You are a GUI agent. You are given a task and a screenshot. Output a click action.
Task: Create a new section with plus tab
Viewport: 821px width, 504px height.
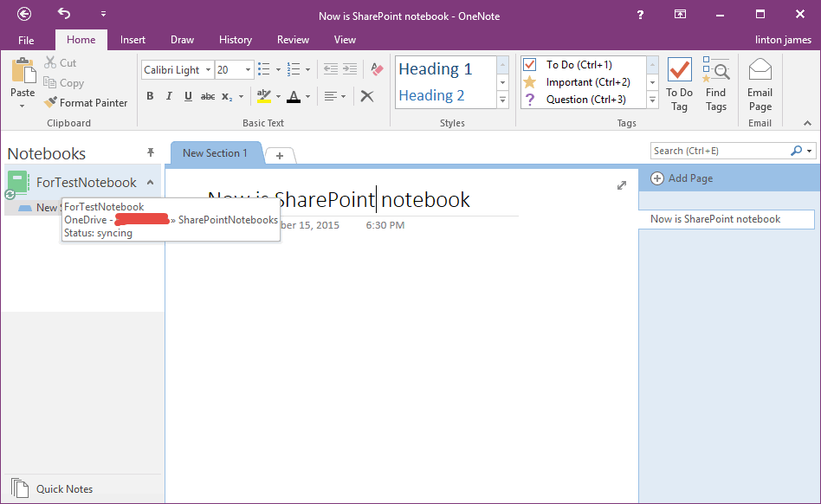click(280, 155)
